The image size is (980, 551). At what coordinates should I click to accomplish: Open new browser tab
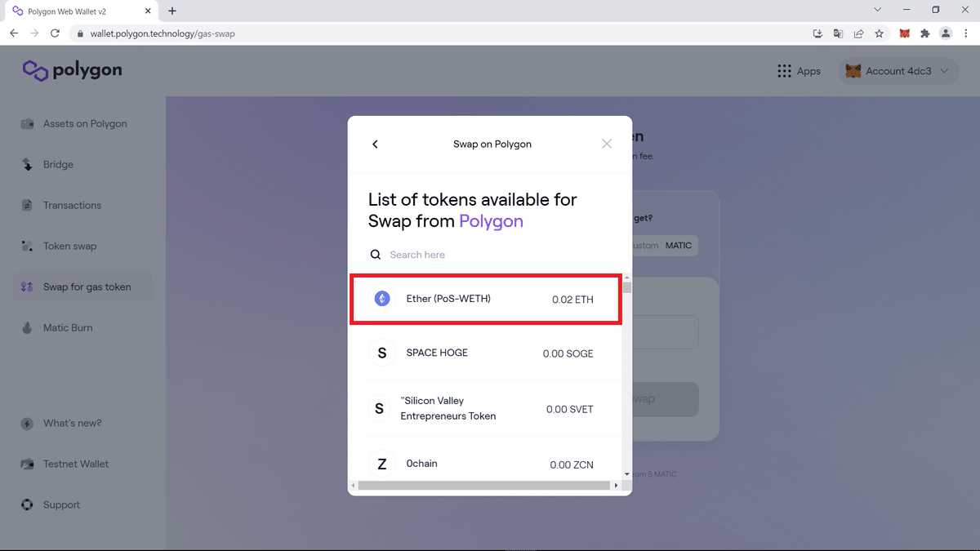coord(172,11)
